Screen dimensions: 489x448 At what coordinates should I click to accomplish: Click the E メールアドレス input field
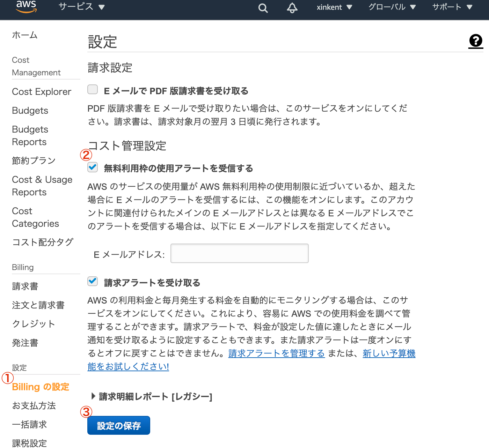click(x=240, y=253)
